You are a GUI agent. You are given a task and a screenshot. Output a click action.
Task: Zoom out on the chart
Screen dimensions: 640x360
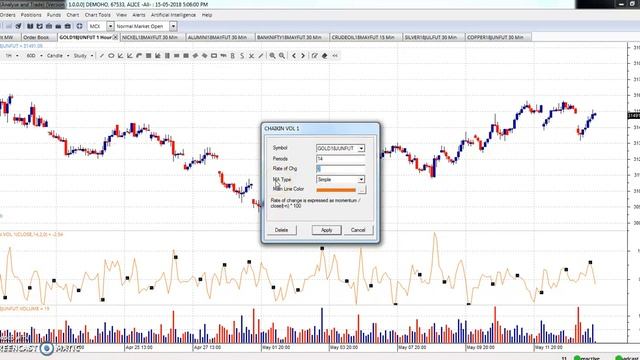[x=282, y=56]
